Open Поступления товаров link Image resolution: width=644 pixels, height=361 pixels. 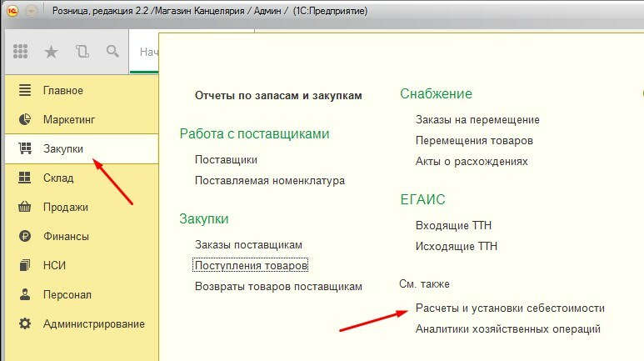(251, 266)
